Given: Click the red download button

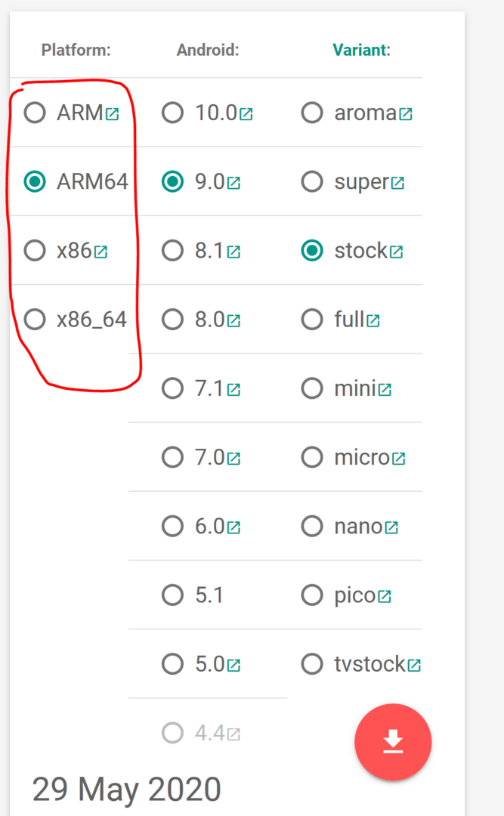Looking at the screenshot, I should [x=393, y=742].
